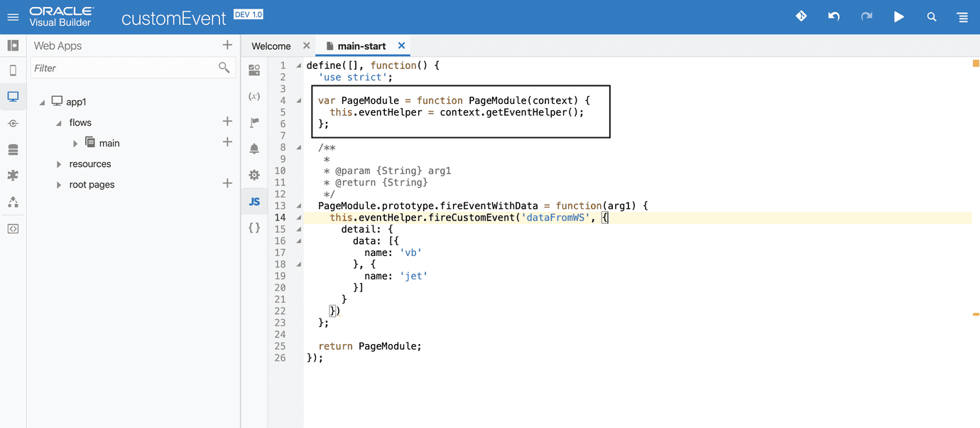The width and height of the screenshot is (980, 428).
Task: Open the search magnifier in header
Action: pyautogui.click(x=932, y=17)
